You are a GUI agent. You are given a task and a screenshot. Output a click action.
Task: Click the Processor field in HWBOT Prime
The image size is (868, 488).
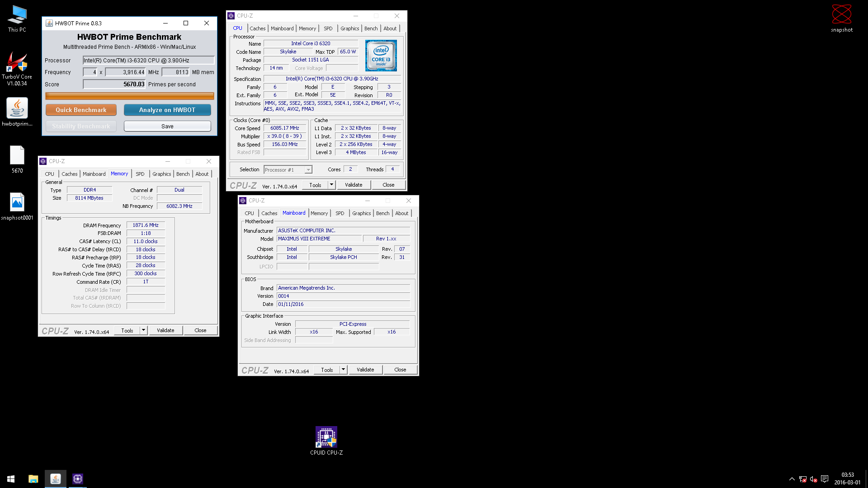(x=148, y=60)
